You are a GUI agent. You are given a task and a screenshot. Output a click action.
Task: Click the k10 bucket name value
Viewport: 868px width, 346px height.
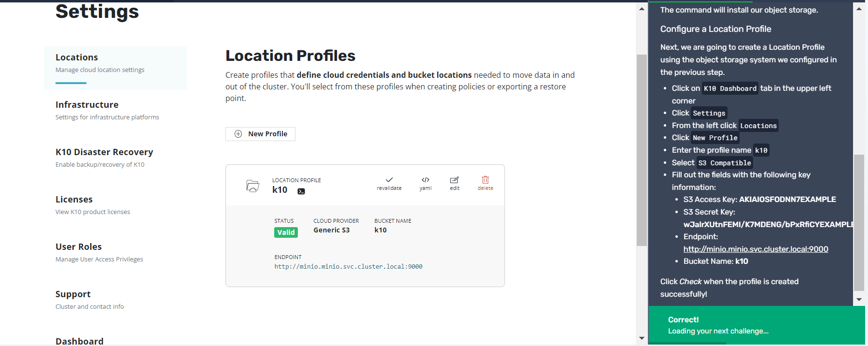(x=380, y=230)
